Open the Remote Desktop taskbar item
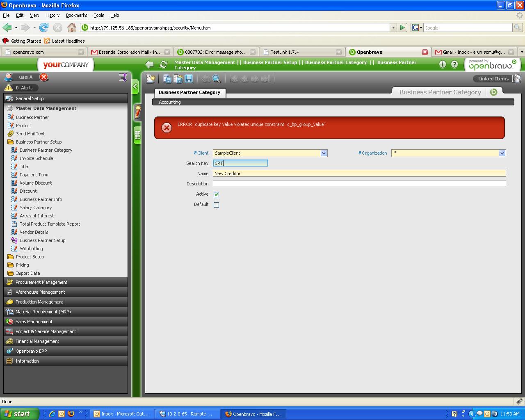 tap(188, 414)
